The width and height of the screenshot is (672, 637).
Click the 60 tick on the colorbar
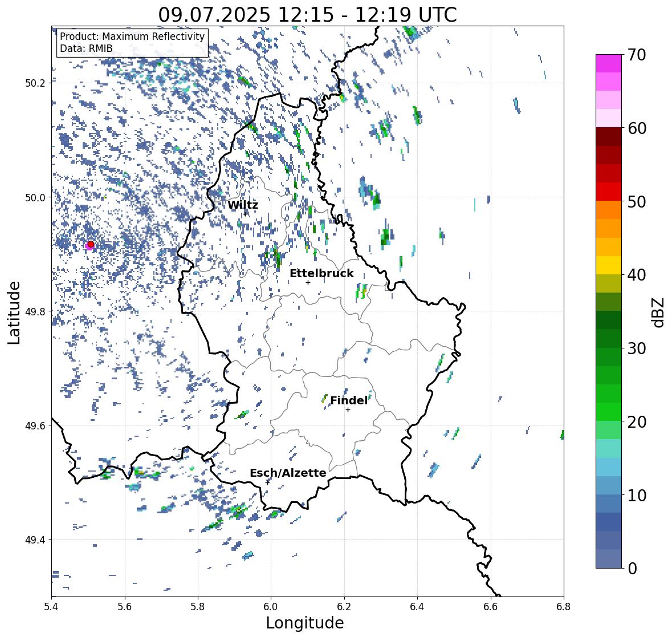click(x=637, y=128)
